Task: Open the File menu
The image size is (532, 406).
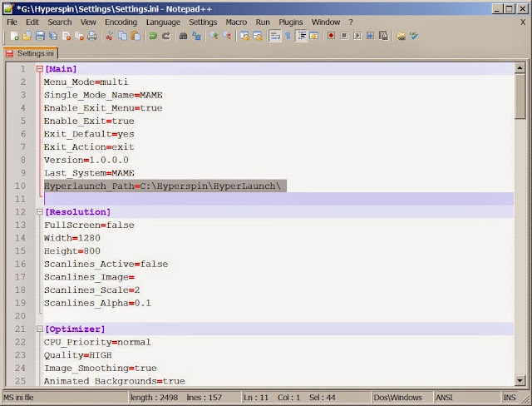Action: click(x=12, y=22)
